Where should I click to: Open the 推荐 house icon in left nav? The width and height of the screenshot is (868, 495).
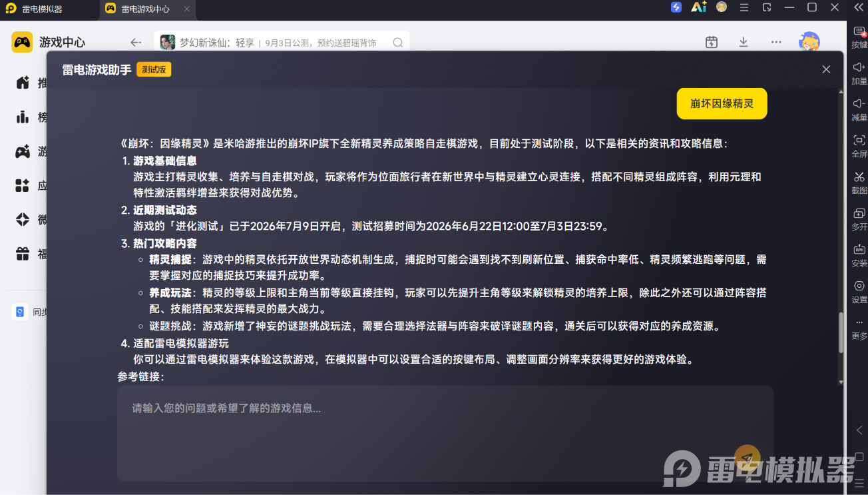23,83
